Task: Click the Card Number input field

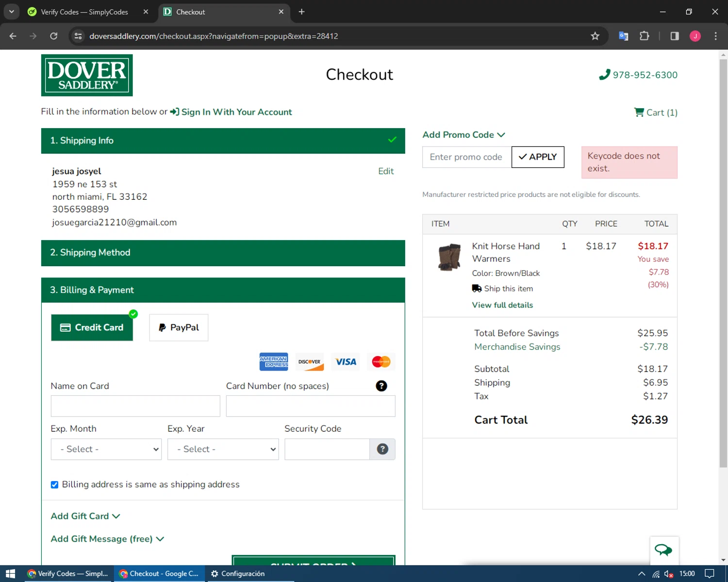Action: click(x=311, y=406)
